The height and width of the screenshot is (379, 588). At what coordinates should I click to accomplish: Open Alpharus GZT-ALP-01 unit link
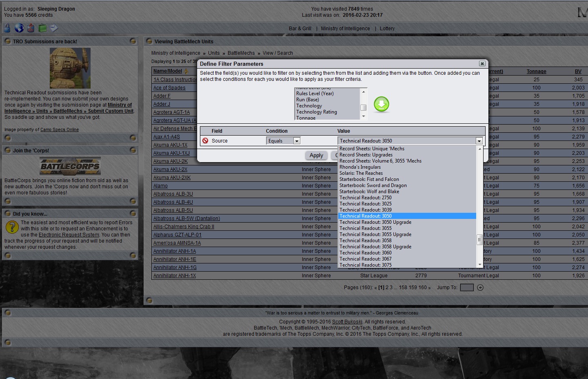click(x=178, y=235)
